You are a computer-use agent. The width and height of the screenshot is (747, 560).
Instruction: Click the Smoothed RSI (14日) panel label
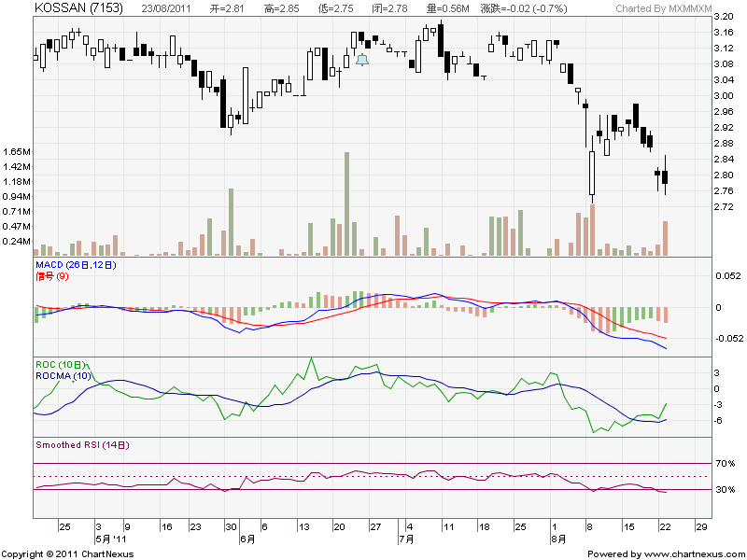[82, 445]
